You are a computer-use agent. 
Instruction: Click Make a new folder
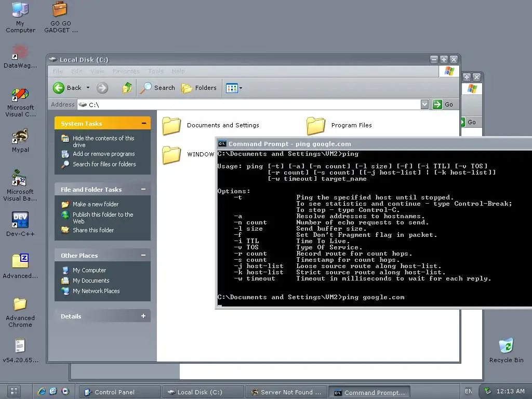(x=96, y=204)
